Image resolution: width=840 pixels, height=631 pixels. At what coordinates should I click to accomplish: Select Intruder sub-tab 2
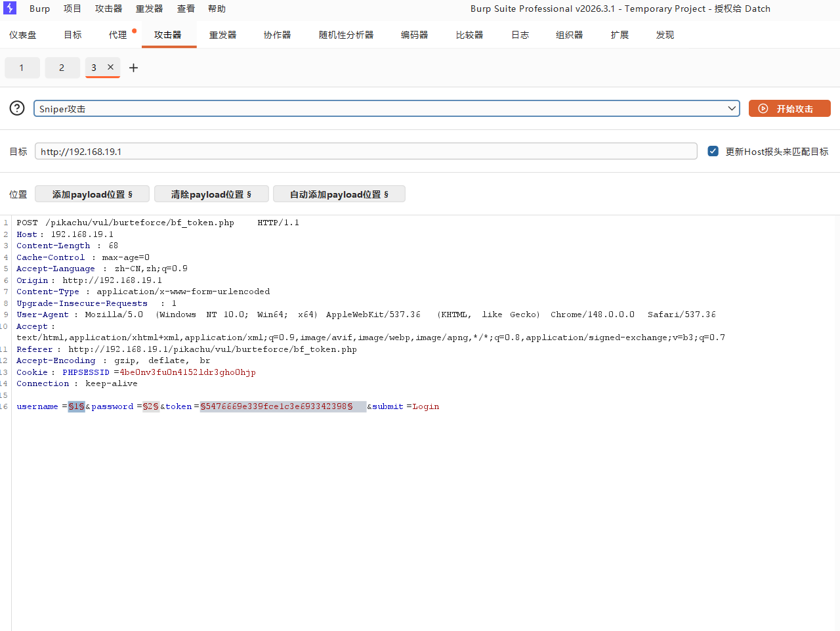tap(62, 68)
